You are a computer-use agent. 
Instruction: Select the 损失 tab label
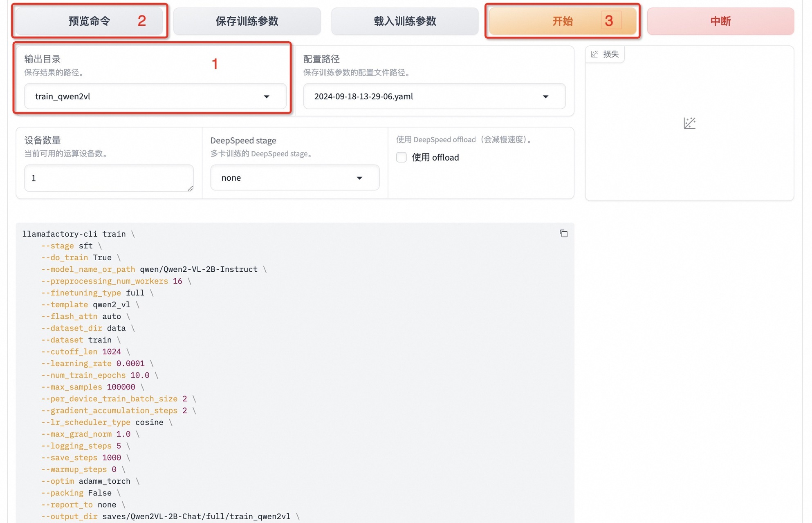point(611,54)
